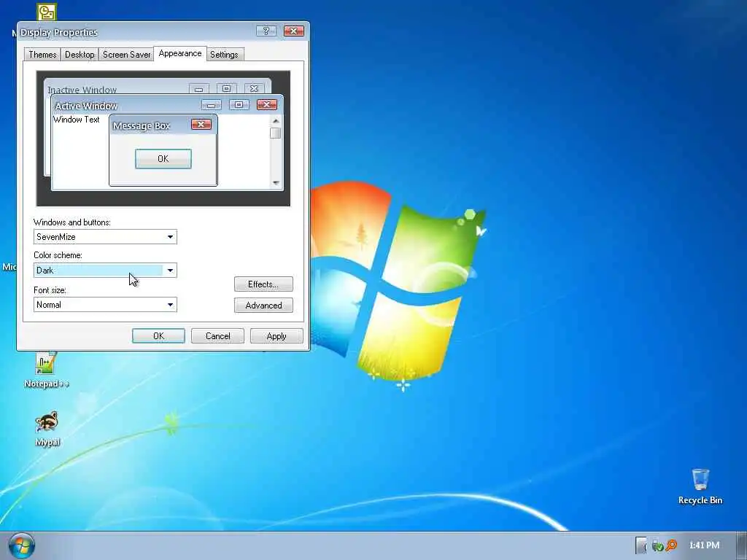Click the orange magnifier tray icon
Screen dimensions: 747x560
coord(672,545)
